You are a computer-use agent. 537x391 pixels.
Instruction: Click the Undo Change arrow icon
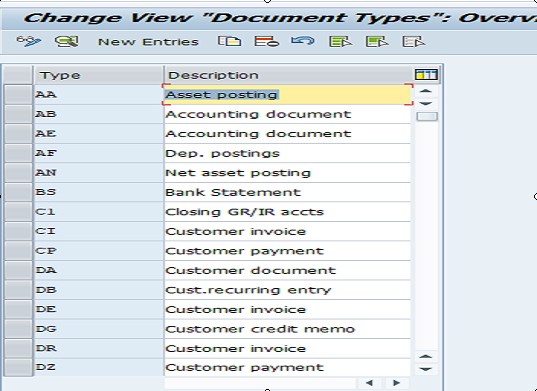[303, 41]
